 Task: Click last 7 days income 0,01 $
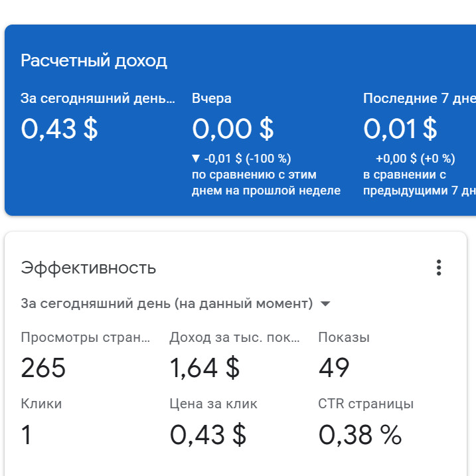coord(400,129)
